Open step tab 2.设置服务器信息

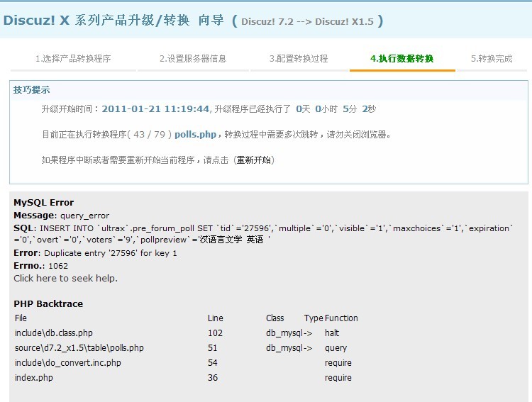193,59
